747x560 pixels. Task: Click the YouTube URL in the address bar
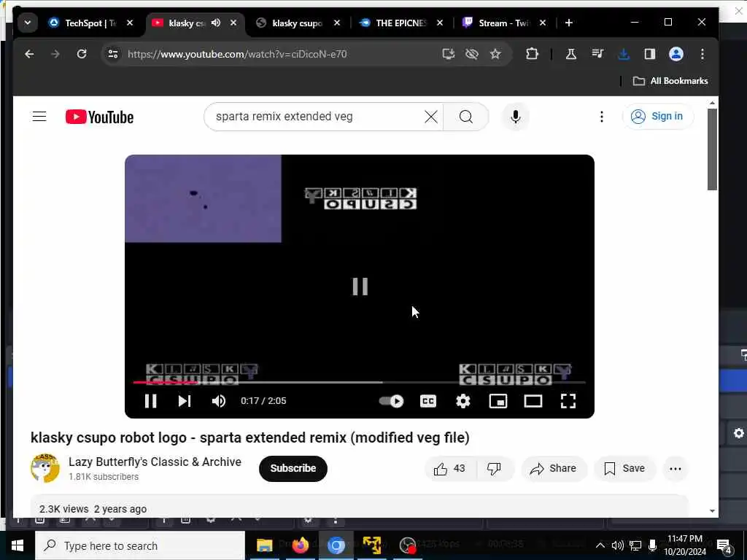pyautogui.click(x=237, y=54)
